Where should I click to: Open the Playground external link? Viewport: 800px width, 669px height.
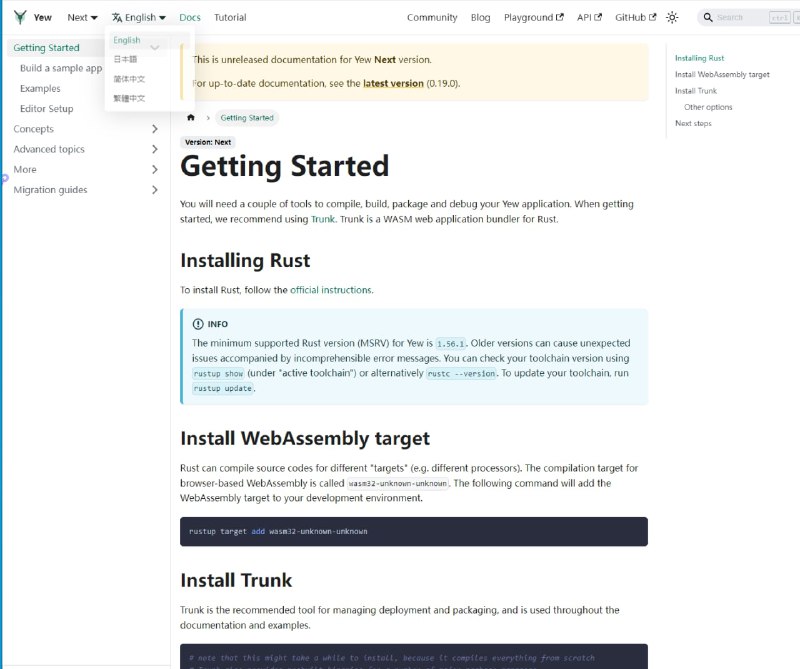[x=534, y=17]
